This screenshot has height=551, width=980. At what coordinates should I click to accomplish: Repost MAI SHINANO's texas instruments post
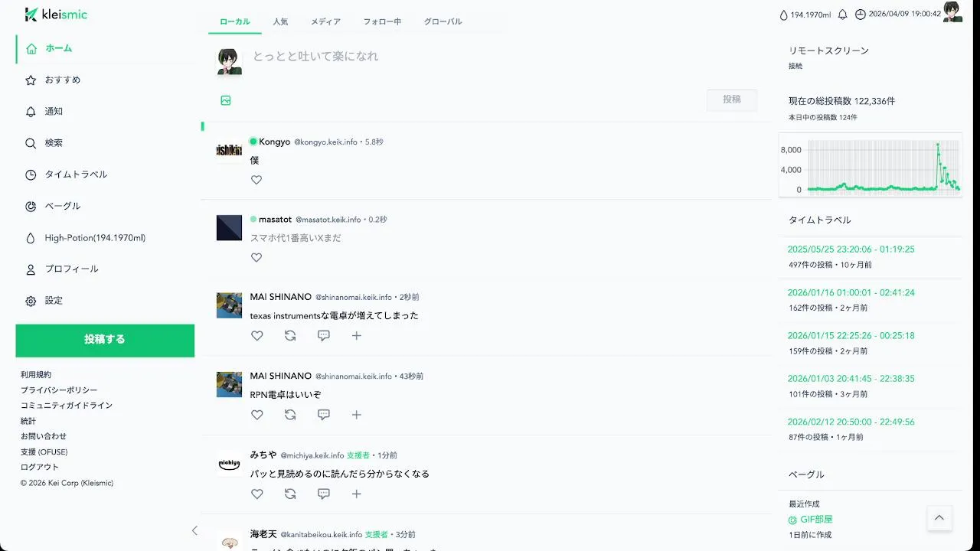pos(290,335)
